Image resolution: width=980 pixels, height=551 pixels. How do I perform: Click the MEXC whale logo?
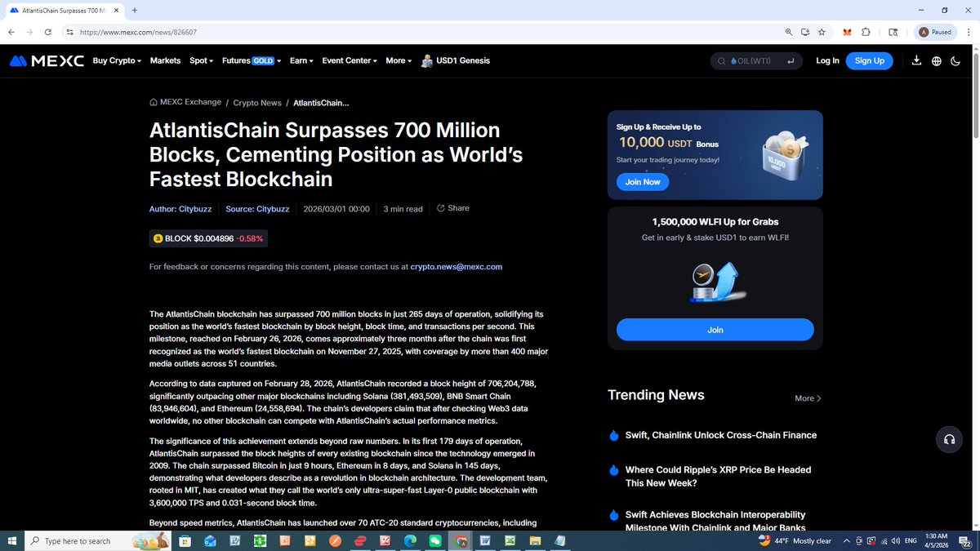(x=18, y=60)
